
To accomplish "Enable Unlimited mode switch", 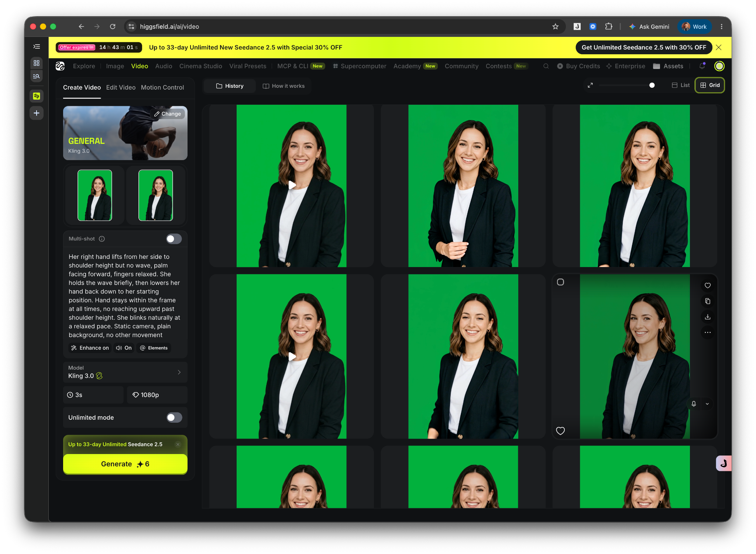I will [174, 418].
